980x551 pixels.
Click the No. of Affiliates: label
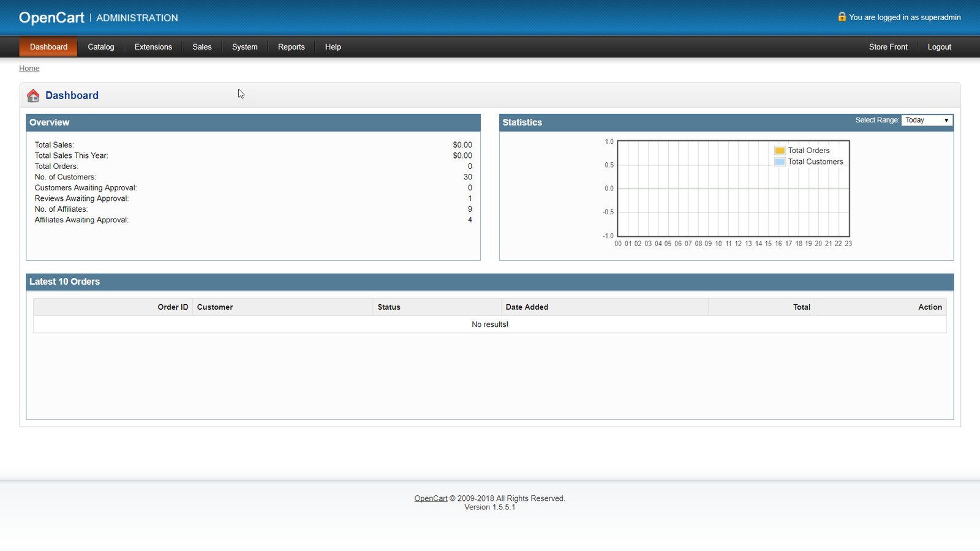[x=61, y=209]
